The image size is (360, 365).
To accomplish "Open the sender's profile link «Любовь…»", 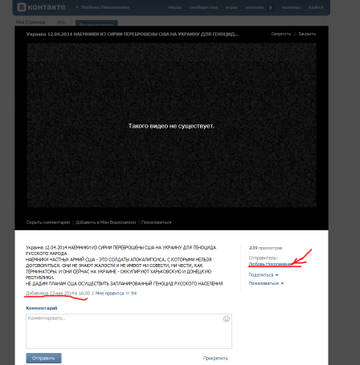I will pos(271,264).
